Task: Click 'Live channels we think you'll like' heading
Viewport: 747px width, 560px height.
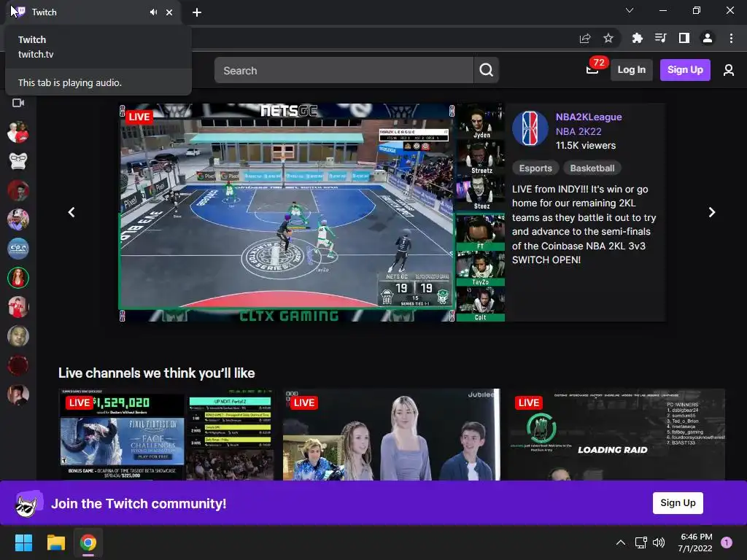Action: 156,373
